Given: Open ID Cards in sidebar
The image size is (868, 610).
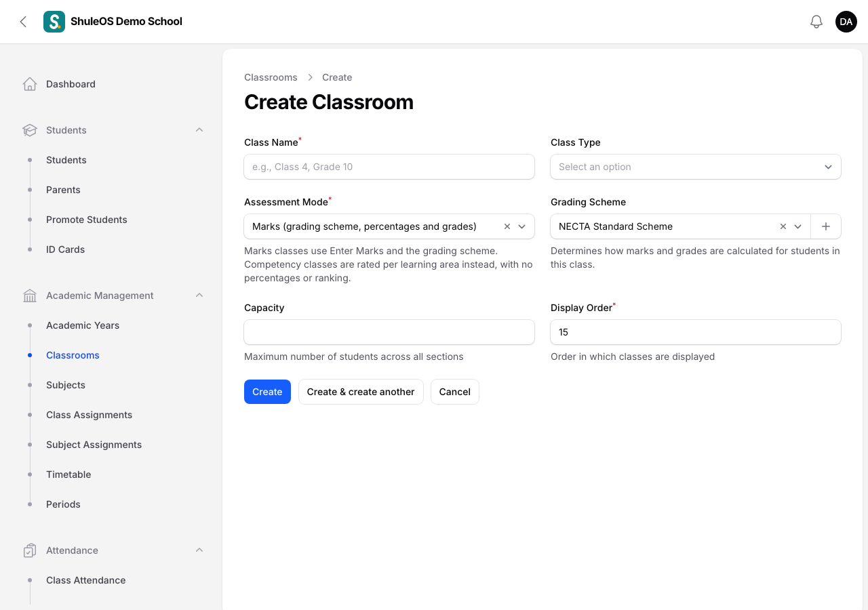Looking at the screenshot, I should pyautogui.click(x=66, y=249).
